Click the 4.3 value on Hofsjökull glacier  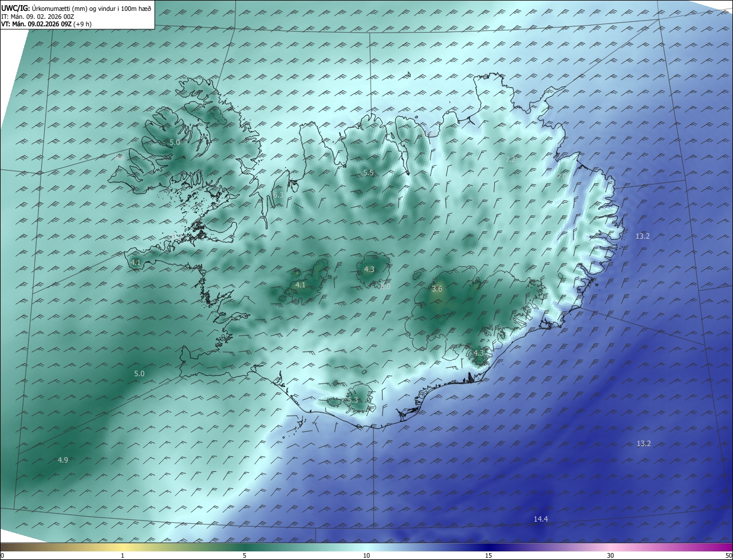click(x=369, y=270)
